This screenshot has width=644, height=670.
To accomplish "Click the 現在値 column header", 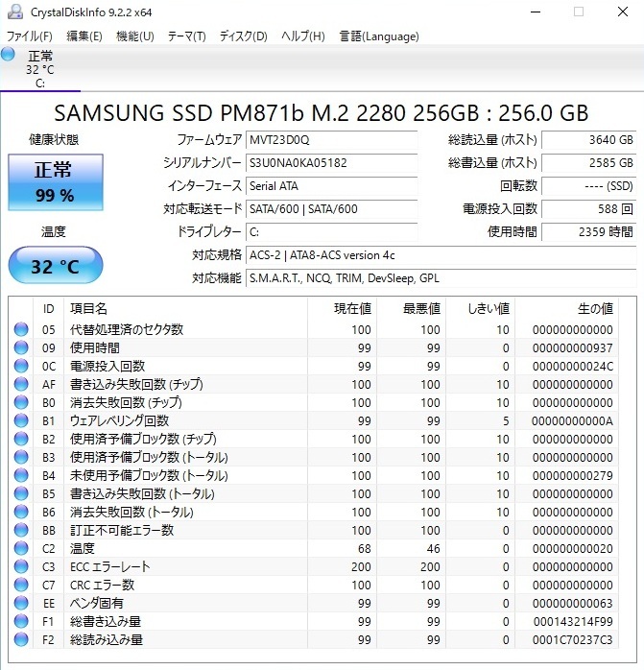I will pos(342,308).
